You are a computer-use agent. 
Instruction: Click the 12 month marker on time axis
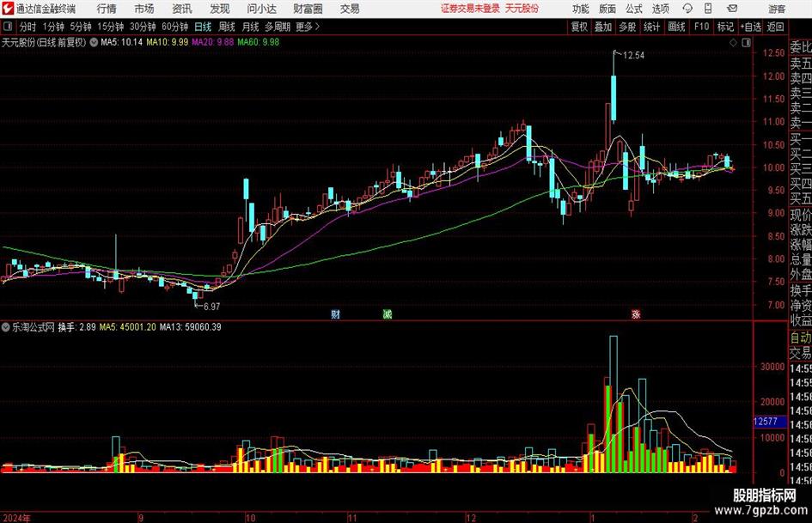[471, 518]
